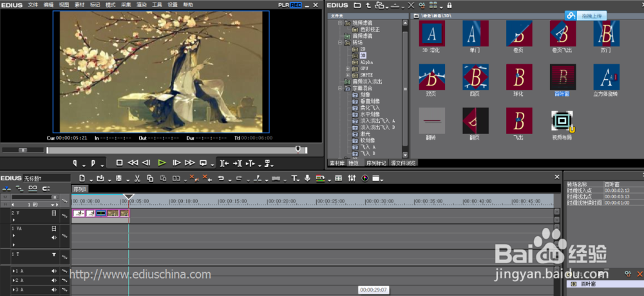Click the player scrub bar position marker
Viewport: 644px width, 296px height.
point(298,149)
